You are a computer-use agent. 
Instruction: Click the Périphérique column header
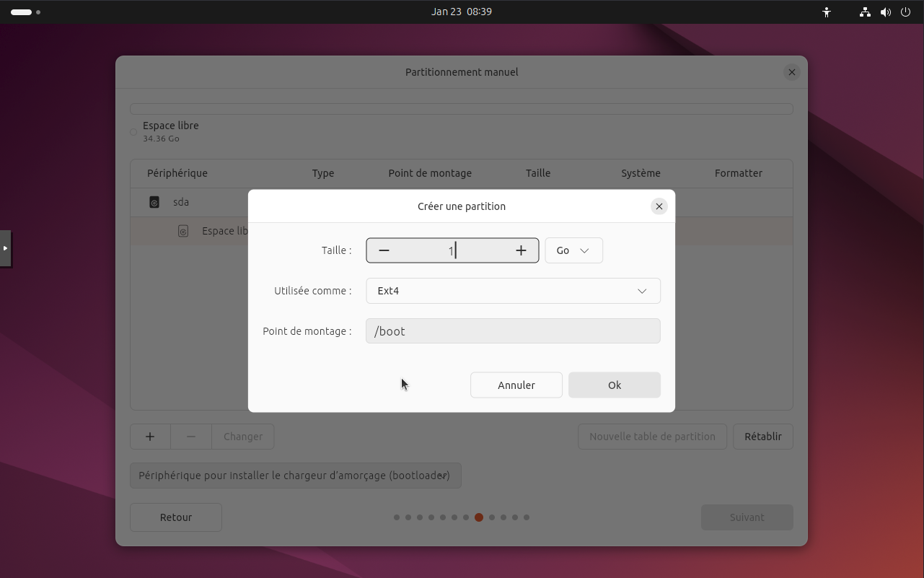click(x=177, y=173)
